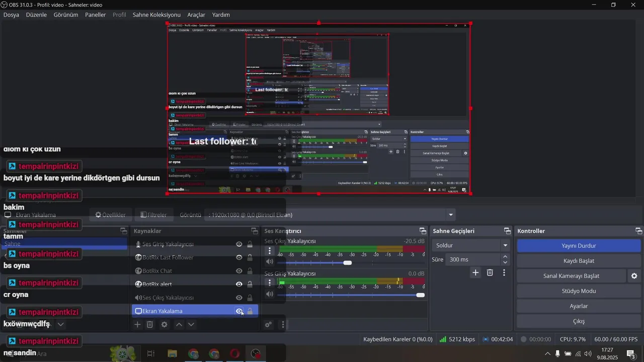This screenshot has width=644, height=362.
Task: Open transition properties three-dot menu
Action: coord(504,273)
